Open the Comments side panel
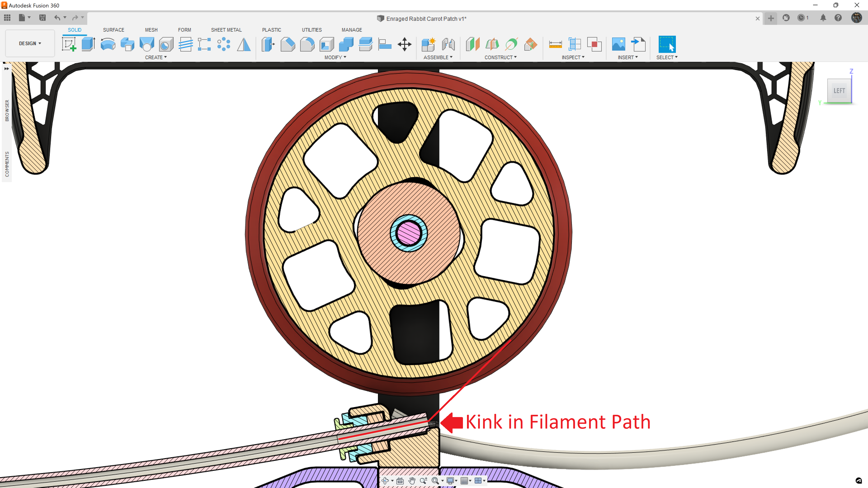 (7, 164)
